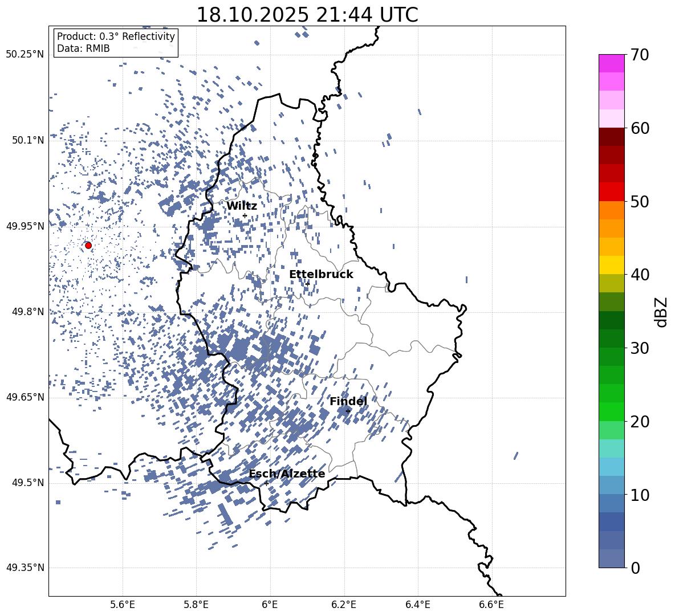Click the 6.2°E longitude label
Image resolution: width=675 pixels, height=616 pixels.
[x=344, y=605]
